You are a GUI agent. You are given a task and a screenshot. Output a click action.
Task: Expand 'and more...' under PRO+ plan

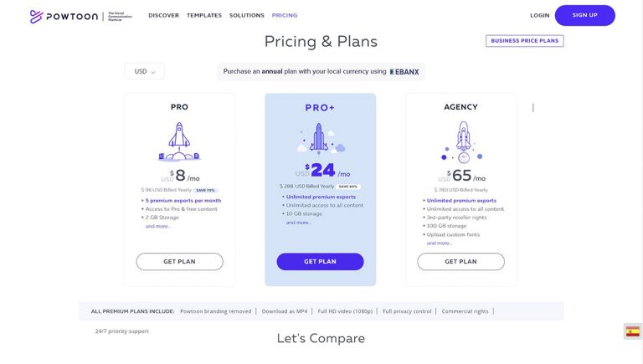[x=298, y=223]
